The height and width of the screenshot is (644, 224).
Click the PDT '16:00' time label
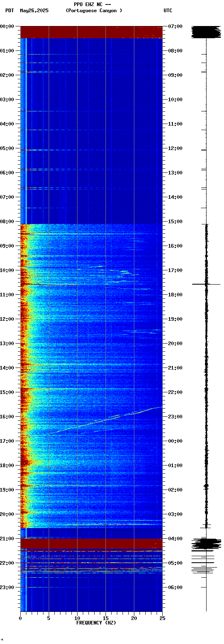(x=7, y=417)
